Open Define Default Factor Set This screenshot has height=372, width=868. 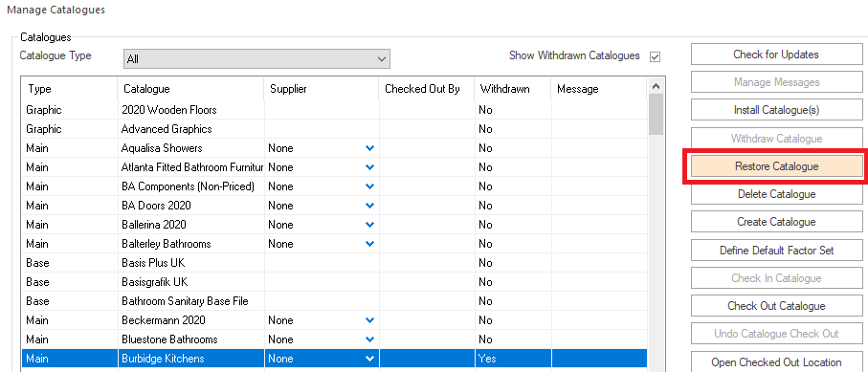776,251
